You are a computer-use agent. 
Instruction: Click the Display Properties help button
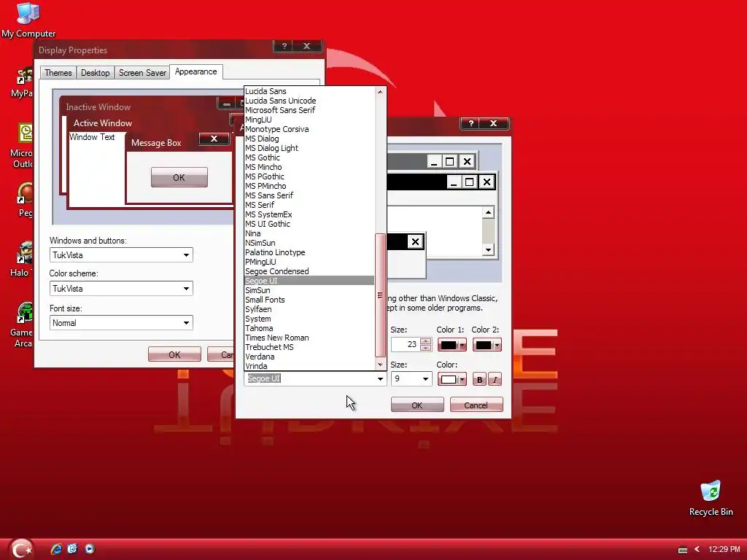(x=285, y=46)
